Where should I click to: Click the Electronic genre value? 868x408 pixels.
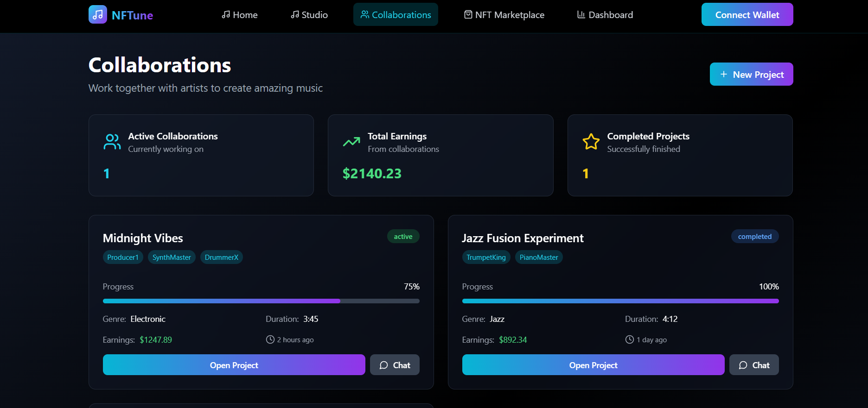[x=148, y=319]
